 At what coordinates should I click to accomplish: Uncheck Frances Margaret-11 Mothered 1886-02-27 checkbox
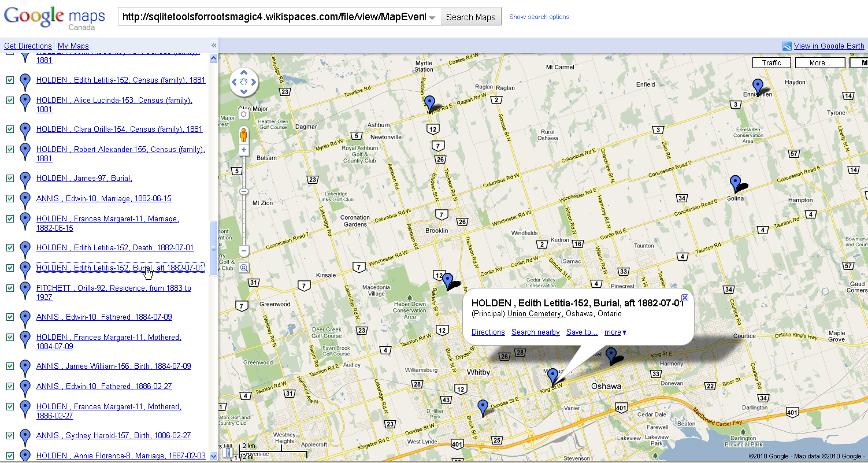coord(10,407)
